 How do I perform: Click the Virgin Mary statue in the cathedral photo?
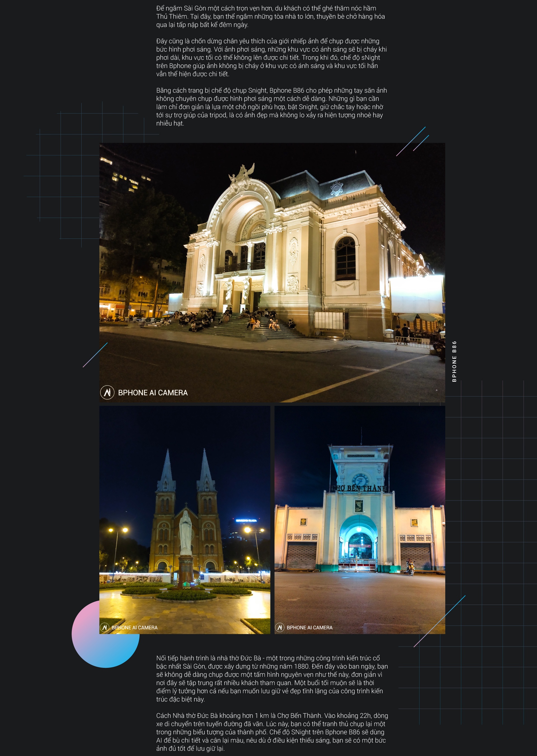pyautogui.click(x=185, y=532)
